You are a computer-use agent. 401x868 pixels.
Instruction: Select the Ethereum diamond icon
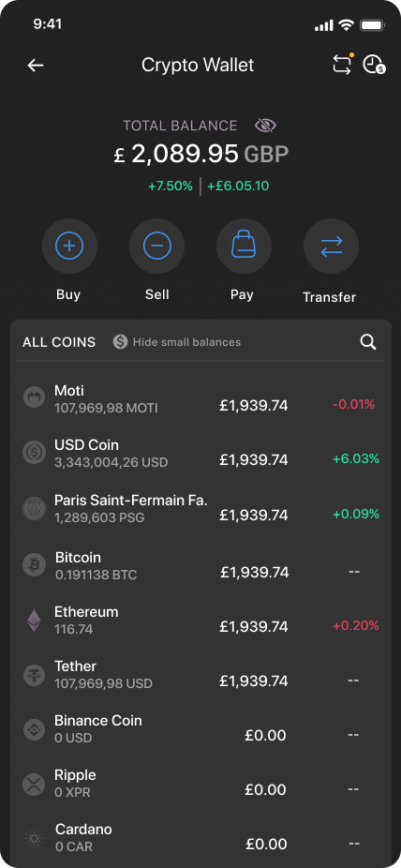pyautogui.click(x=35, y=621)
